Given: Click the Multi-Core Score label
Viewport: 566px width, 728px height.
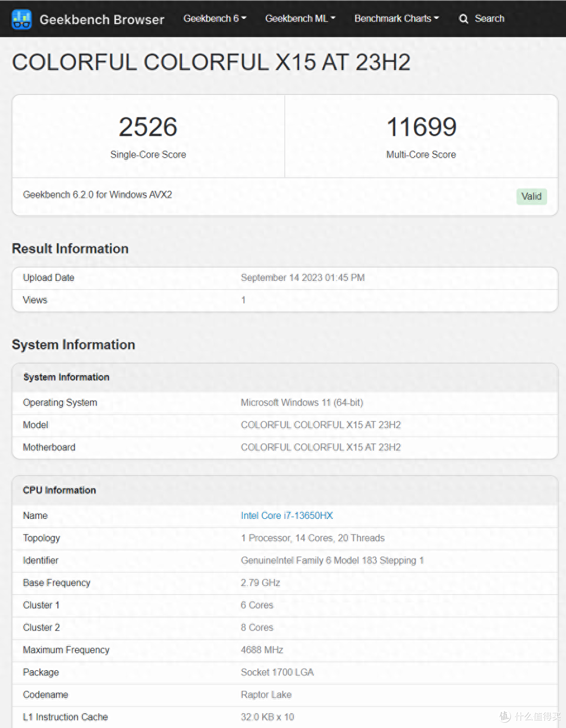Looking at the screenshot, I should (x=421, y=155).
